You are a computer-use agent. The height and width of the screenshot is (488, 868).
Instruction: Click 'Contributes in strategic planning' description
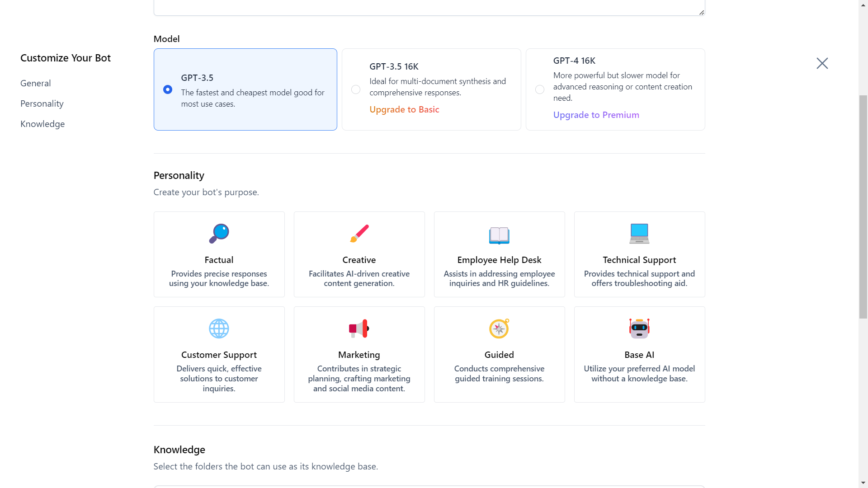[x=359, y=379]
